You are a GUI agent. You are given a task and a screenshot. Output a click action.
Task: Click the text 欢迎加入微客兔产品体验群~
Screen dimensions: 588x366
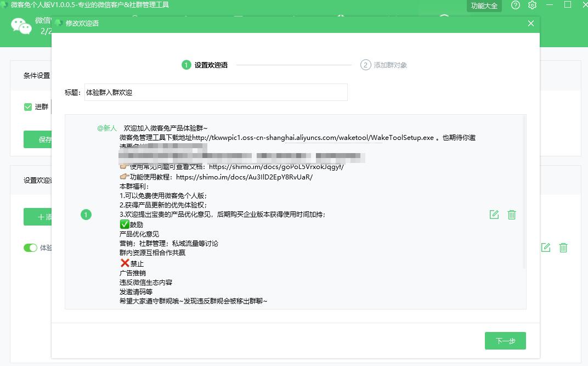point(166,128)
